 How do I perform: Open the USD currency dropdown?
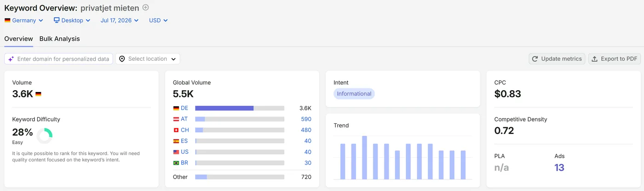click(159, 20)
